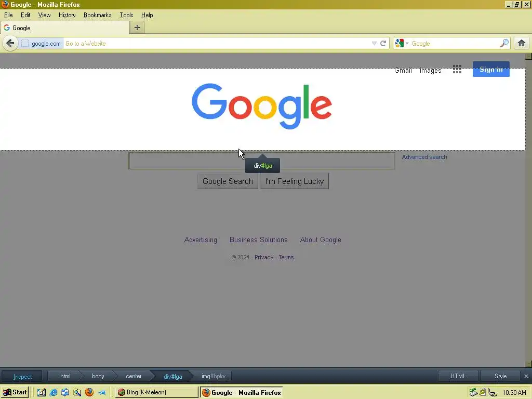Select the div#lga breadcrumb node

(172, 376)
